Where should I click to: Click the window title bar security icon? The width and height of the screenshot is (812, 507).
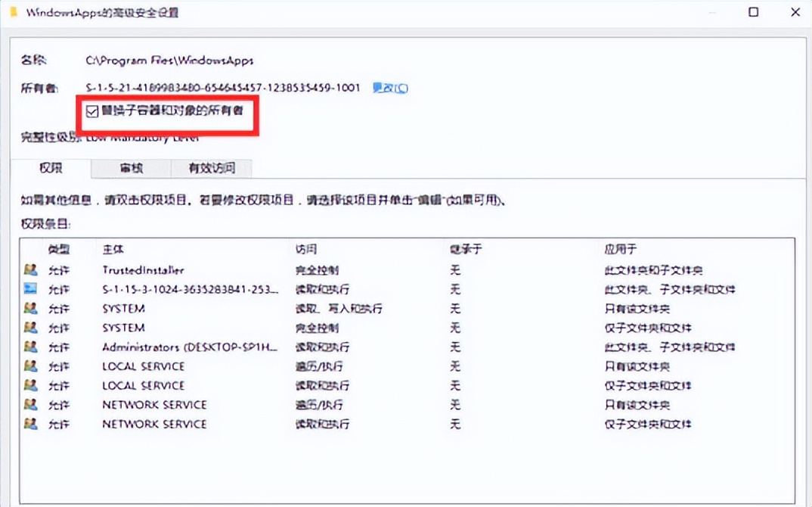14,12
